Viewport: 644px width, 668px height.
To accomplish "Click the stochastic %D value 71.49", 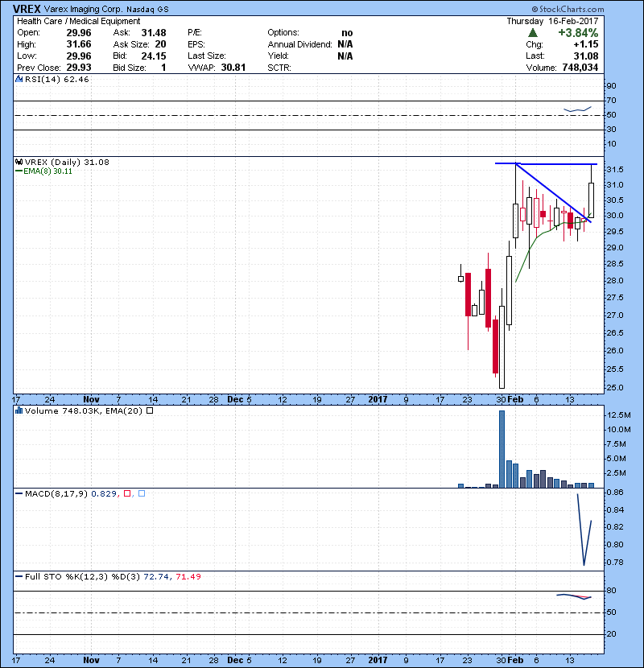I will pyautogui.click(x=188, y=576).
